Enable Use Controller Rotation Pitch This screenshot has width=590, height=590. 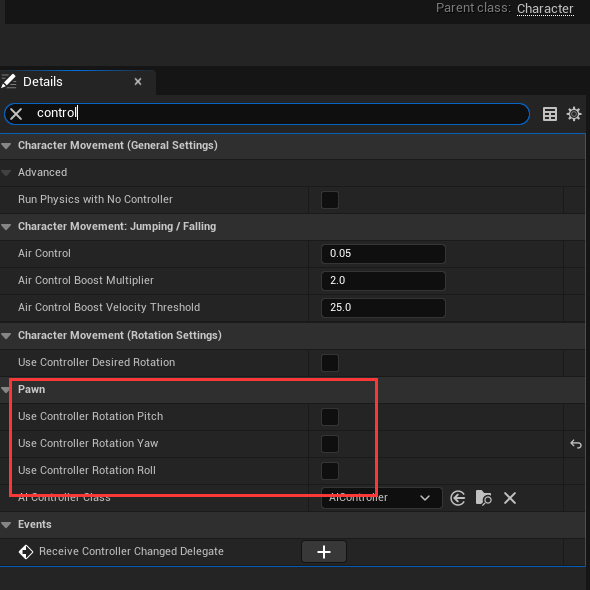click(330, 417)
